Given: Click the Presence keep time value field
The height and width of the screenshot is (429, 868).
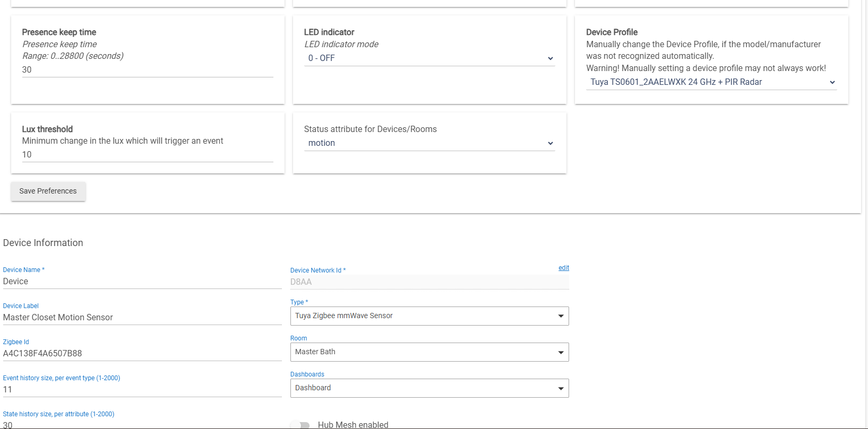Looking at the screenshot, I should click(147, 70).
